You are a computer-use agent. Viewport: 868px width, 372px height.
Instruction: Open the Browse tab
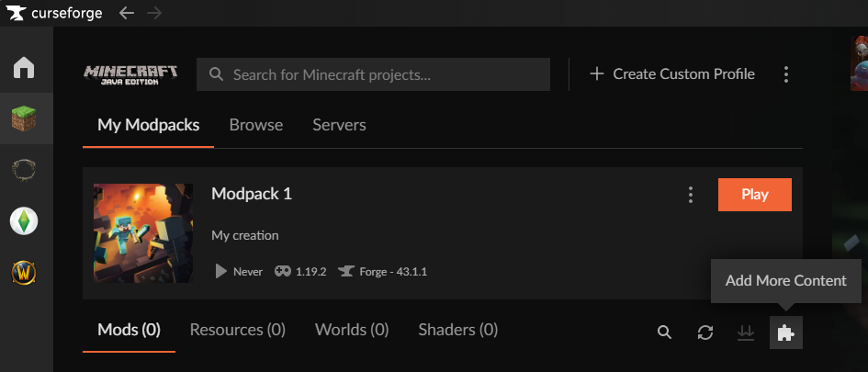[x=255, y=125]
